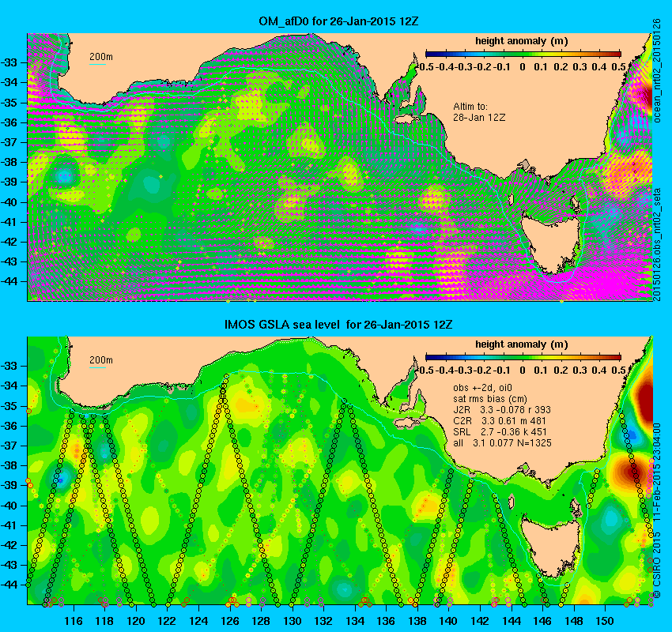The width and height of the screenshot is (672, 632).
Task: Click the 0.5 tick label on OM_afD0 color bar
Action: pos(619,67)
